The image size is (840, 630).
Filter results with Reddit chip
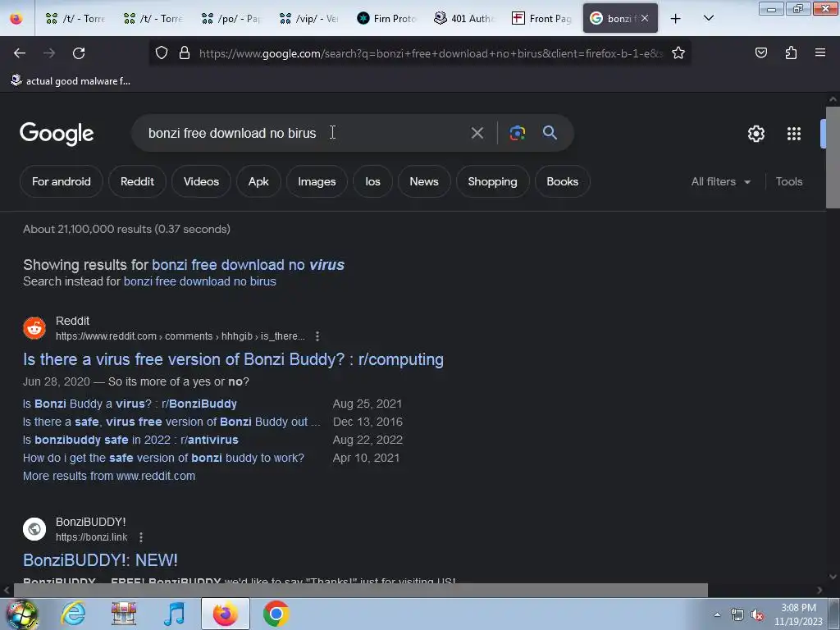point(137,181)
